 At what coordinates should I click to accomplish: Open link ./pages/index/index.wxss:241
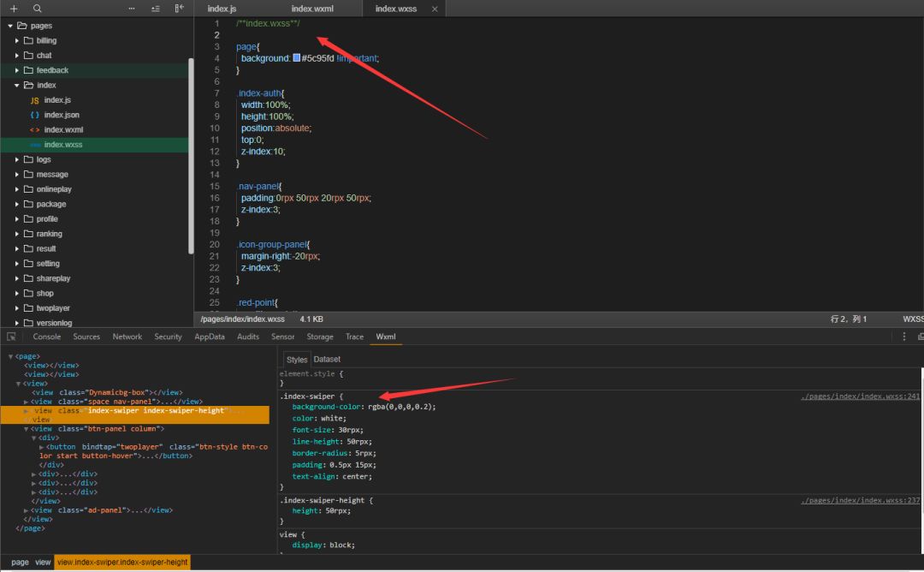860,396
